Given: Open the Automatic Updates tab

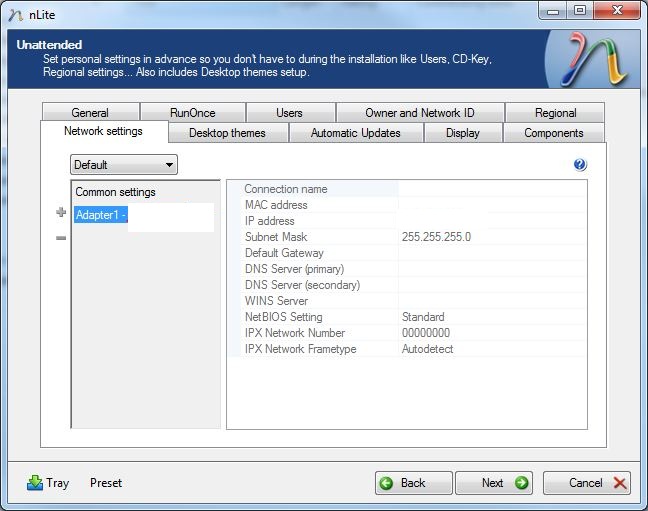Looking at the screenshot, I should [x=355, y=133].
